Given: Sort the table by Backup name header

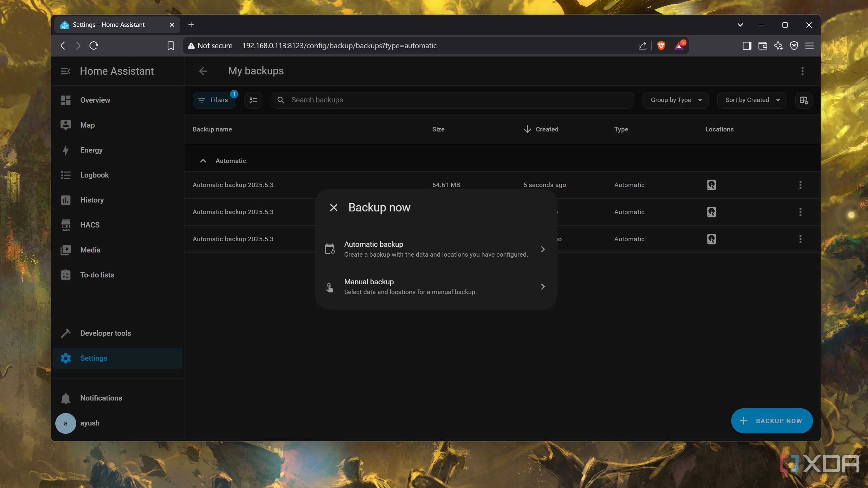Looking at the screenshot, I should [212, 129].
